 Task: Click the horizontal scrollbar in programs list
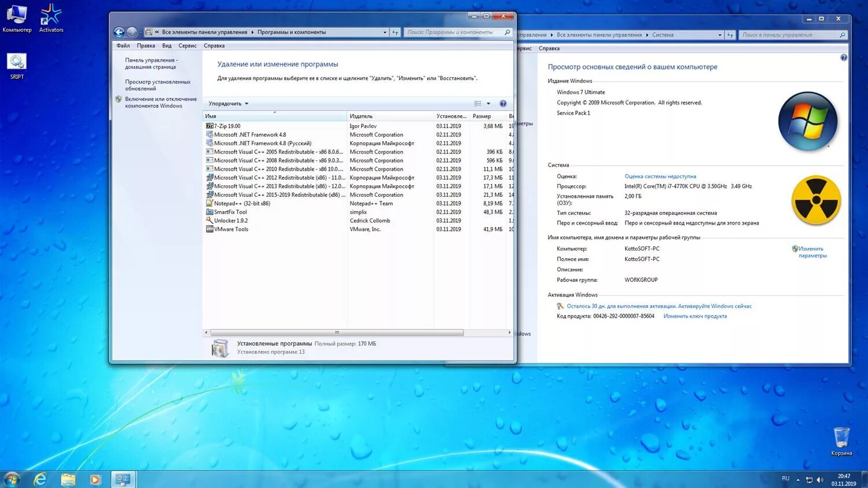337,333
